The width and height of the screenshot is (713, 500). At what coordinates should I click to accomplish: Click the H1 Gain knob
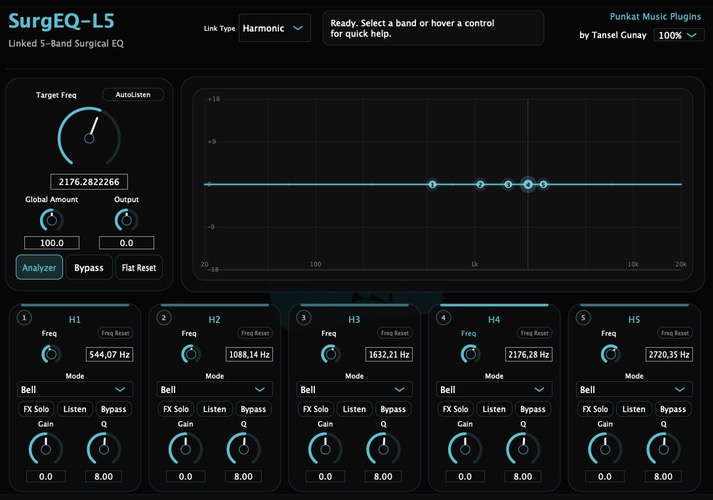click(45, 449)
